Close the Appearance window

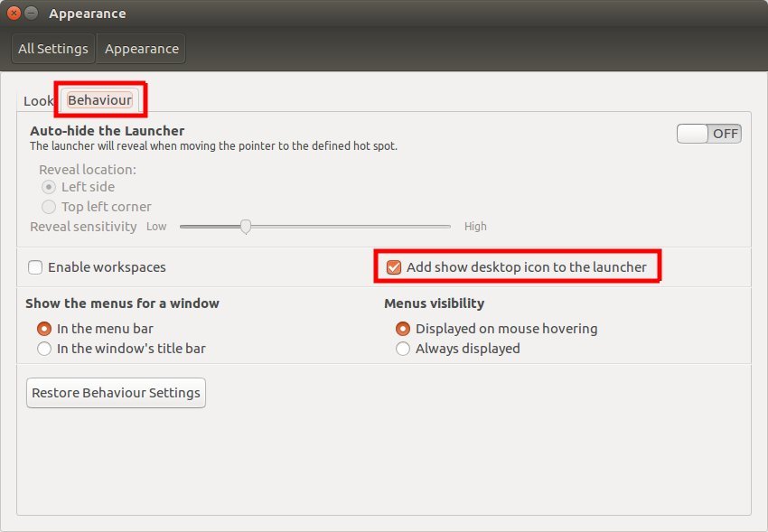click(x=13, y=13)
